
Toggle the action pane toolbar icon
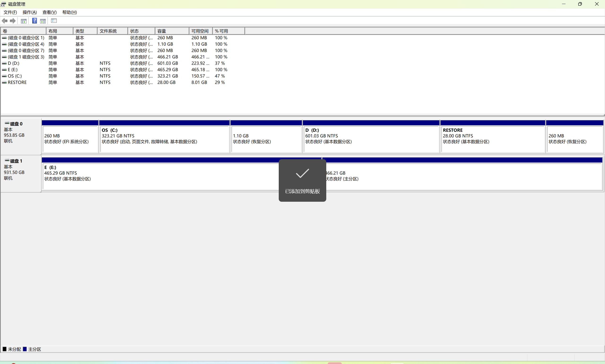tap(43, 21)
